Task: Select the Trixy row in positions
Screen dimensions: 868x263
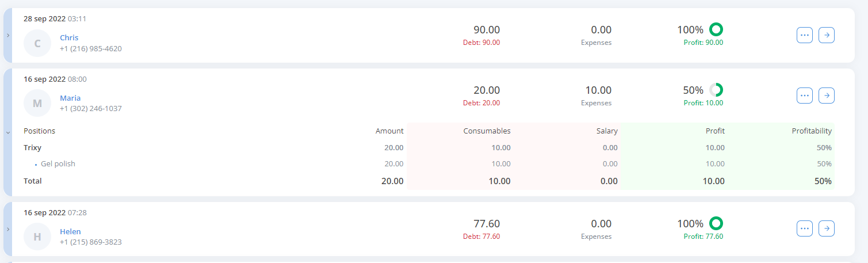Action: pyautogui.click(x=429, y=147)
